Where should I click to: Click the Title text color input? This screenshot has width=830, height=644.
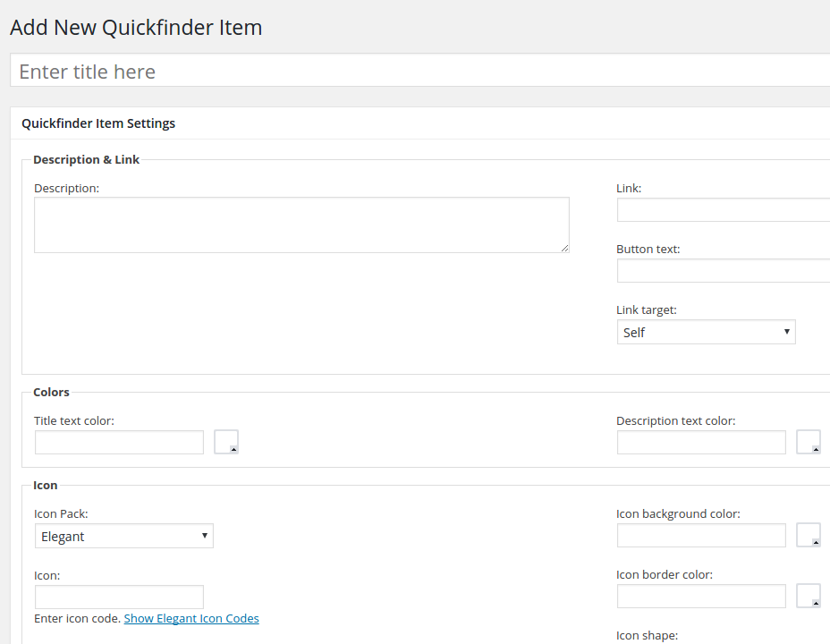tap(119, 443)
